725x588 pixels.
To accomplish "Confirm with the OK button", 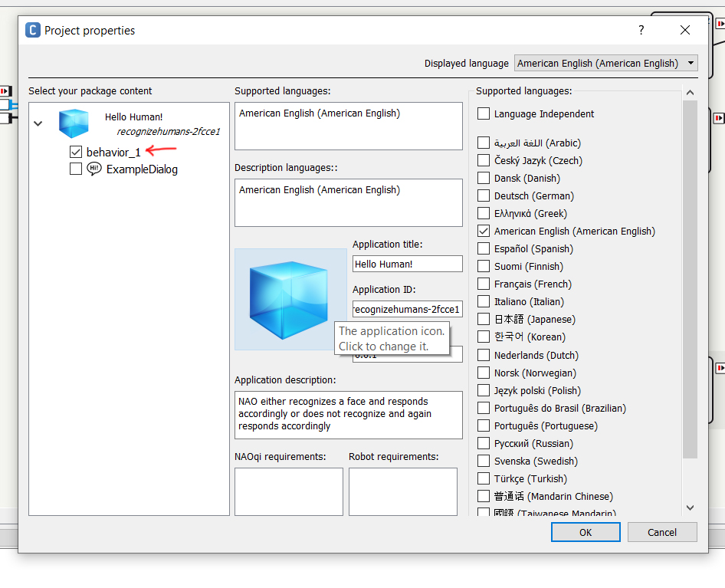I will (x=586, y=532).
